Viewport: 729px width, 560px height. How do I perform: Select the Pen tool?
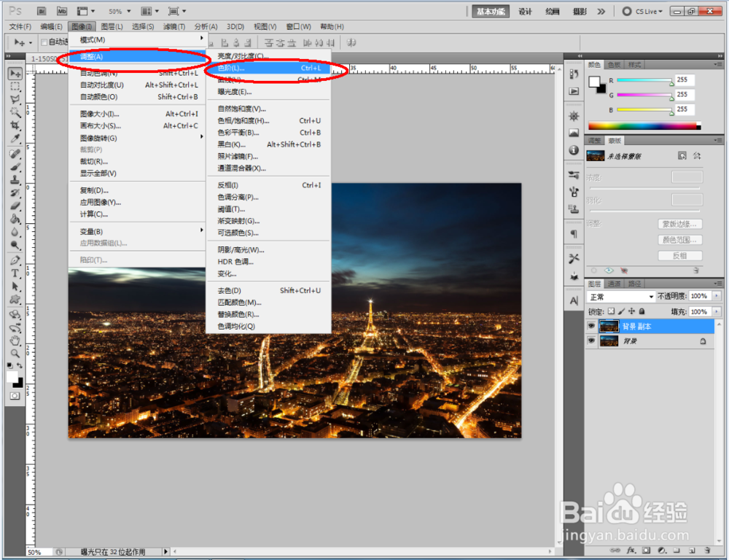coord(15,260)
